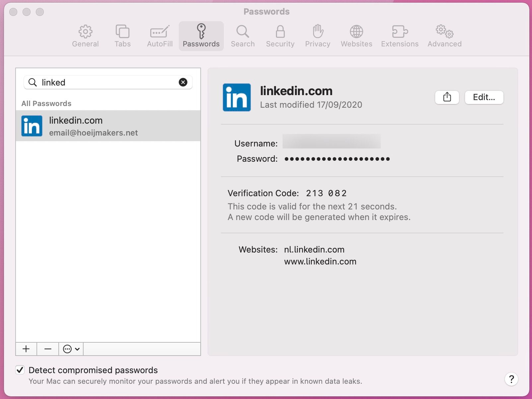Remove selected password with minus button

pyautogui.click(x=48, y=349)
